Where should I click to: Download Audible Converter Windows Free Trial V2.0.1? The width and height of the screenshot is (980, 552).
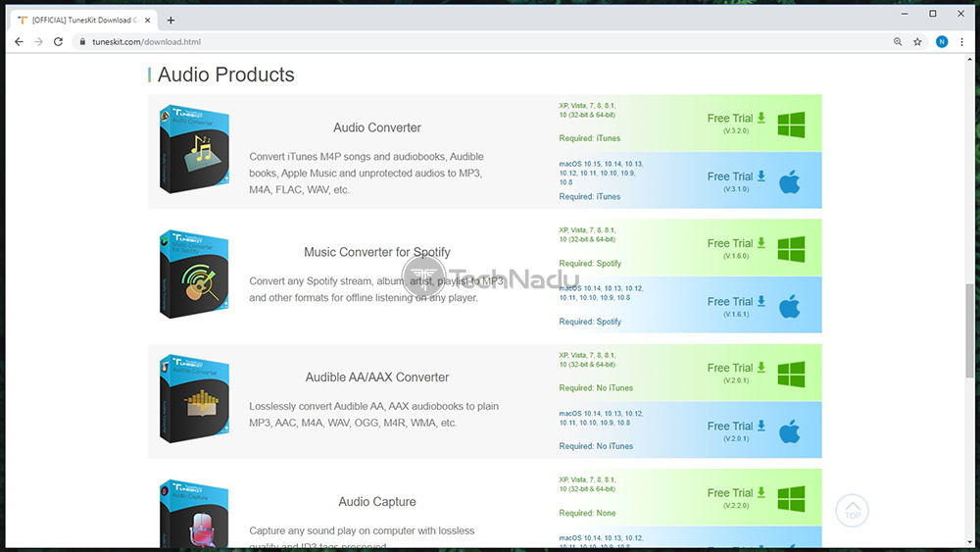click(x=736, y=373)
